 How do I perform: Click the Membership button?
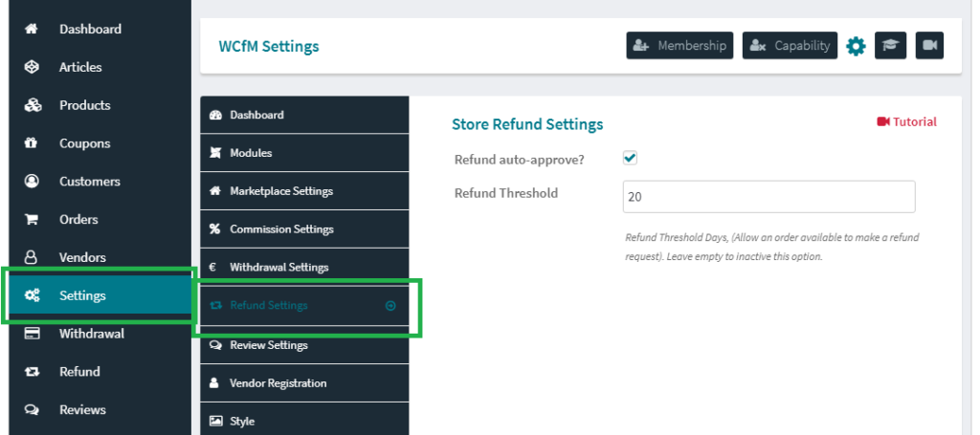680,46
